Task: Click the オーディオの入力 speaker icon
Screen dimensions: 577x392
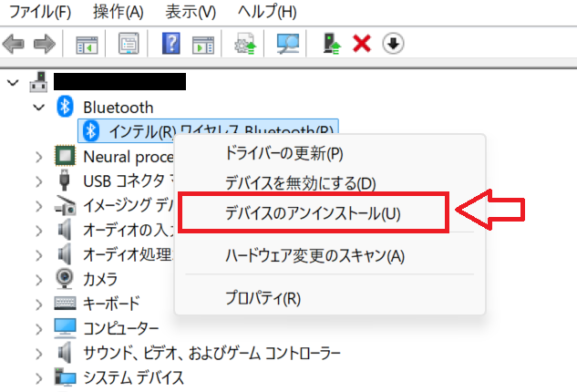Action: tap(65, 230)
